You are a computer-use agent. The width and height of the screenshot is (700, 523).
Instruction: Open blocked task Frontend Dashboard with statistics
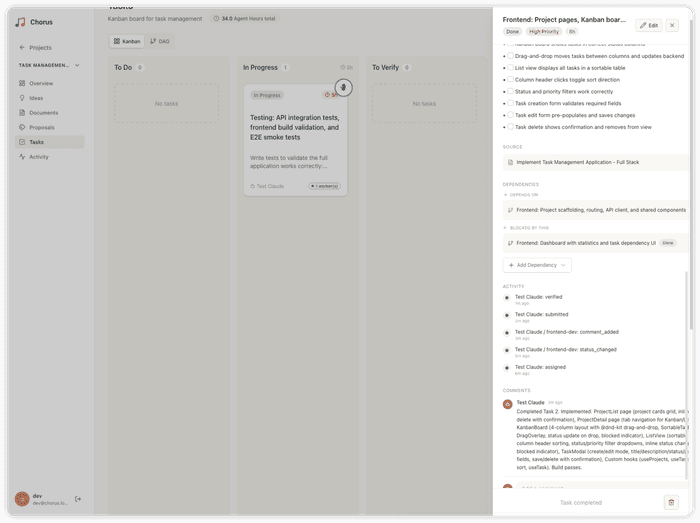tap(596, 243)
